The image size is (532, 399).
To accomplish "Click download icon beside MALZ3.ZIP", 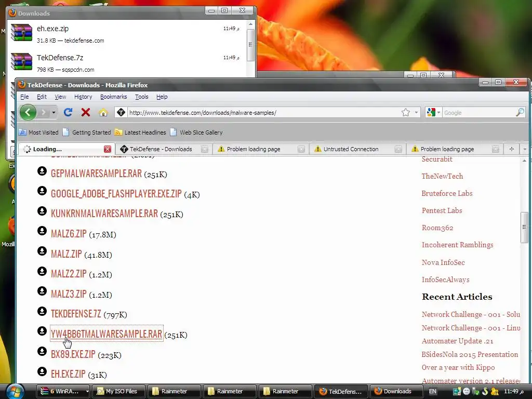I will pyautogui.click(x=42, y=291).
